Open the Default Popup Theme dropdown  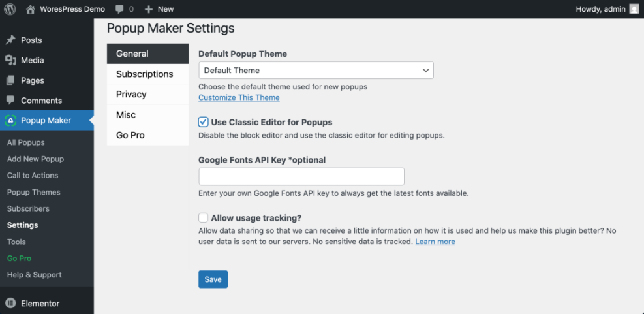pyautogui.click(x=316, y=71)
